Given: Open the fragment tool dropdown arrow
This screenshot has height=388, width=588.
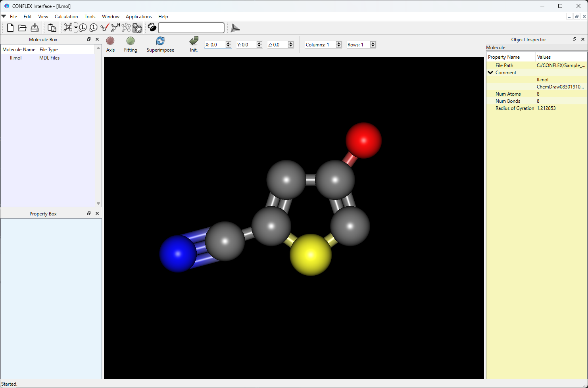Looking at the screenshot, I should pos(75,27).
